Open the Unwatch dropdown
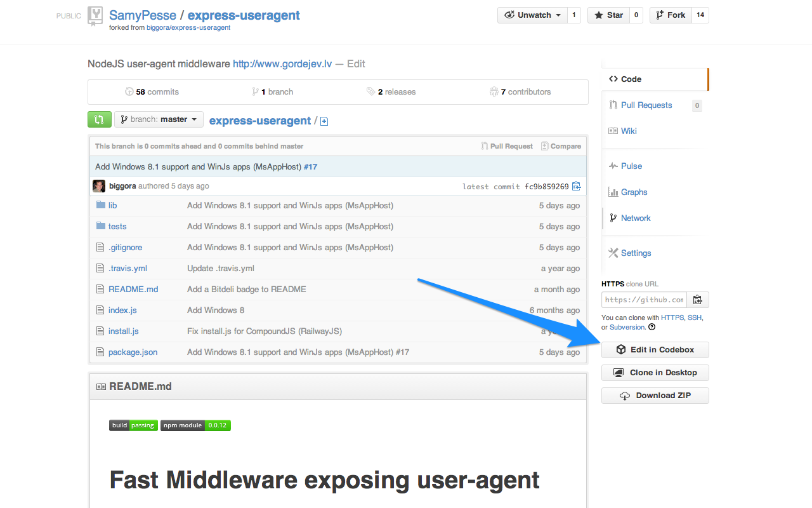812x508 pixels. click(532, 14)
